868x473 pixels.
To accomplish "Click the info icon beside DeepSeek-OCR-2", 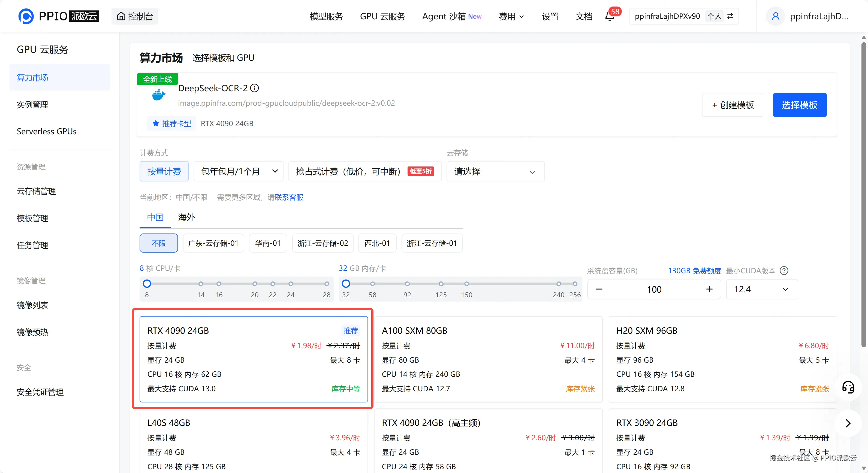I will tap(255, 88).
